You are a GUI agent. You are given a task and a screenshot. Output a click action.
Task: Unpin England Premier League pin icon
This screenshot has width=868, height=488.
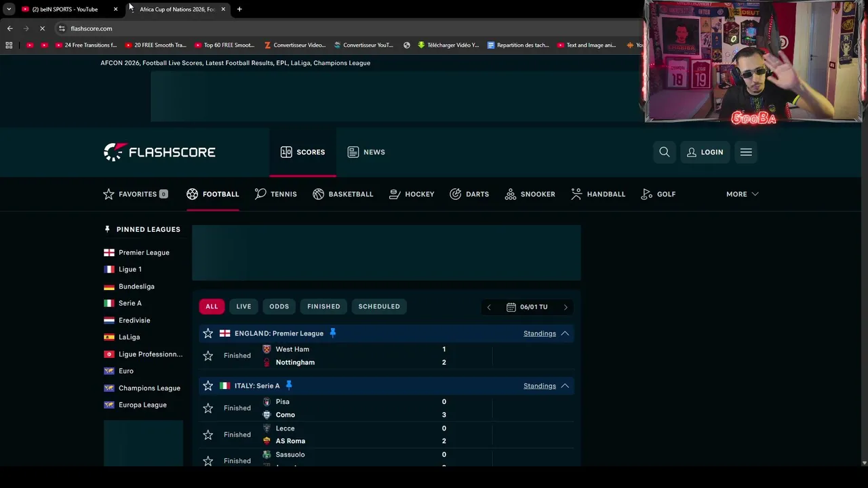pyautogui.click(x=332, y=333)
